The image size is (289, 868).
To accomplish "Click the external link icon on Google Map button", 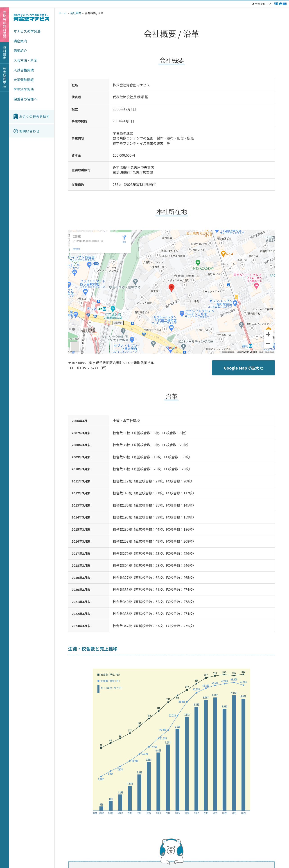I will pyautogui.click(x=262, y=368).
